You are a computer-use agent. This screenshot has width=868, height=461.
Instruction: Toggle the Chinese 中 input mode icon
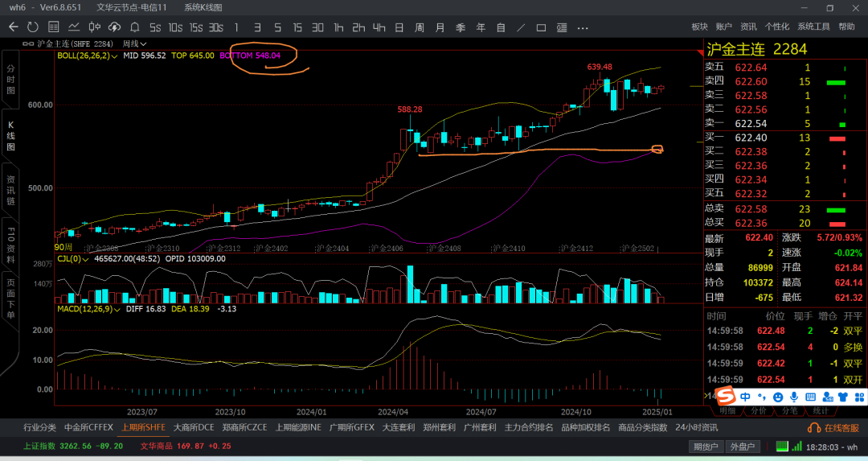[746, 397]
